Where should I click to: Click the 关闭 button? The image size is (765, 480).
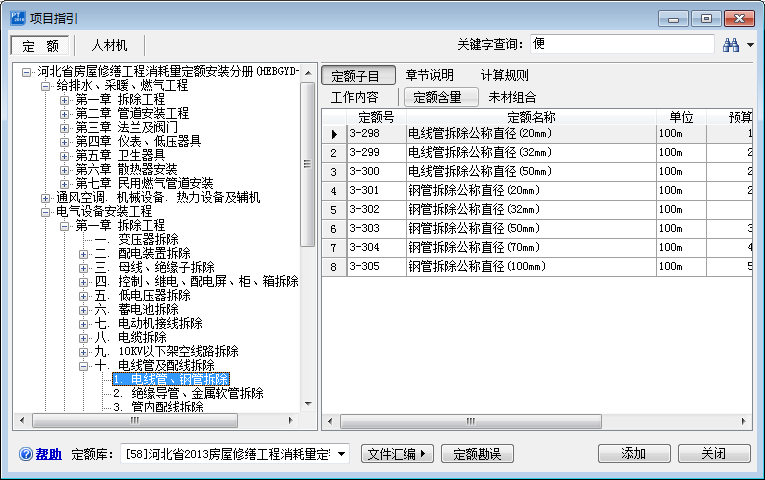pos(714,454)
